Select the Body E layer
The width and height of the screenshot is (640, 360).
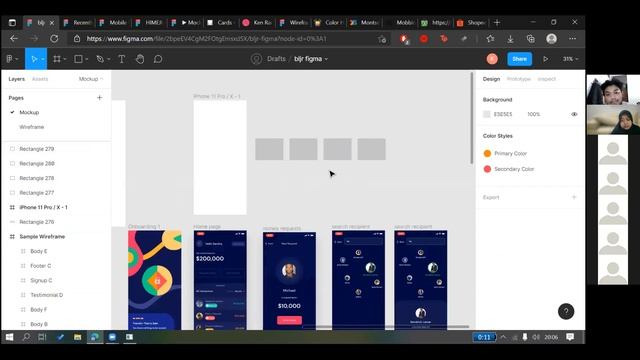click(x=39, y=251)
